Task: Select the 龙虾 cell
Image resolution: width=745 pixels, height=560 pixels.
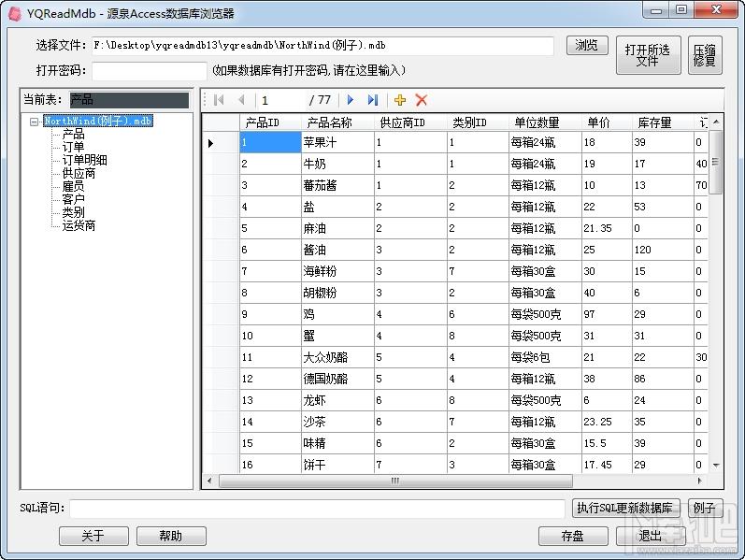Action: [x=337, y=400]
